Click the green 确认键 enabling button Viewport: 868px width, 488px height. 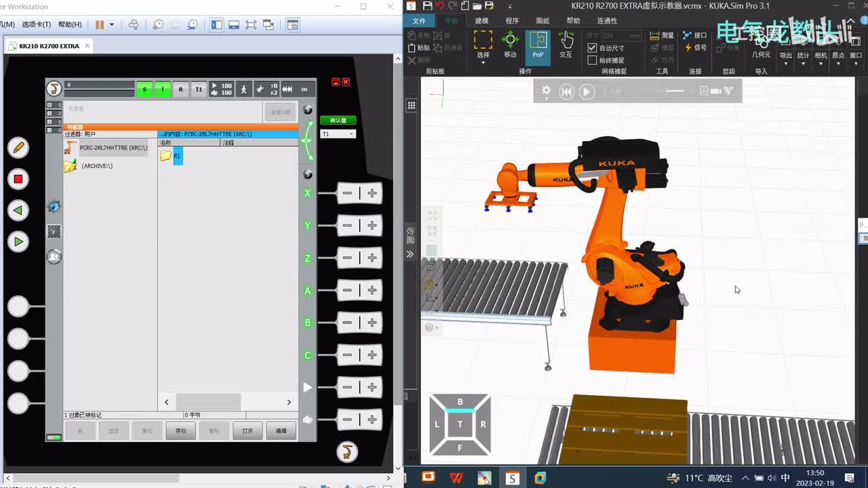(338, 120)
